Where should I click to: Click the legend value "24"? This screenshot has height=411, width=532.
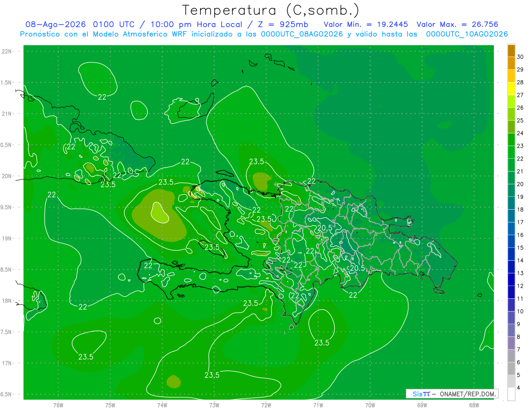(x=520, y=133)
